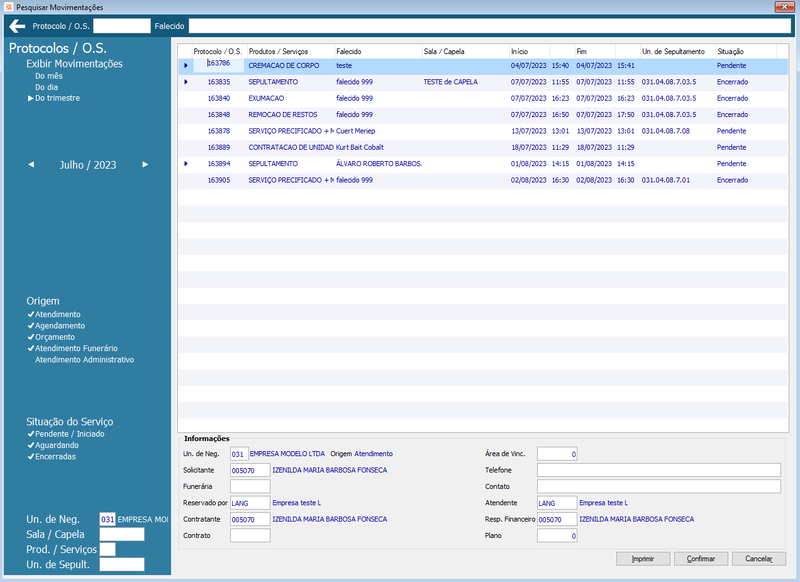Viewport: 800px width, 582px height.
Task: Click the Protocolo / O.S. search field
Action: coord(122,26)
